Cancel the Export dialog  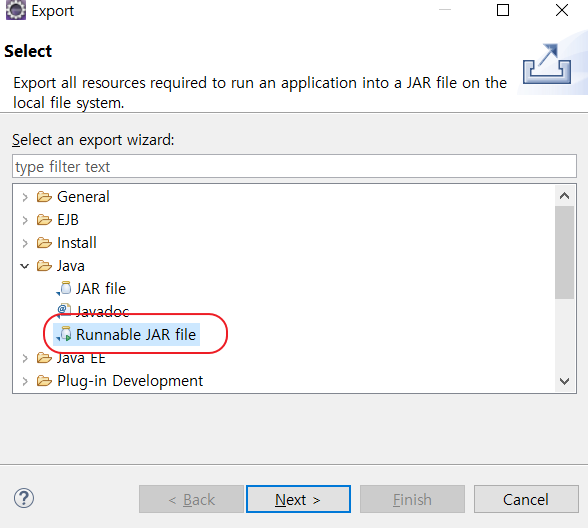pyautogui.click(x=526, y=499)
